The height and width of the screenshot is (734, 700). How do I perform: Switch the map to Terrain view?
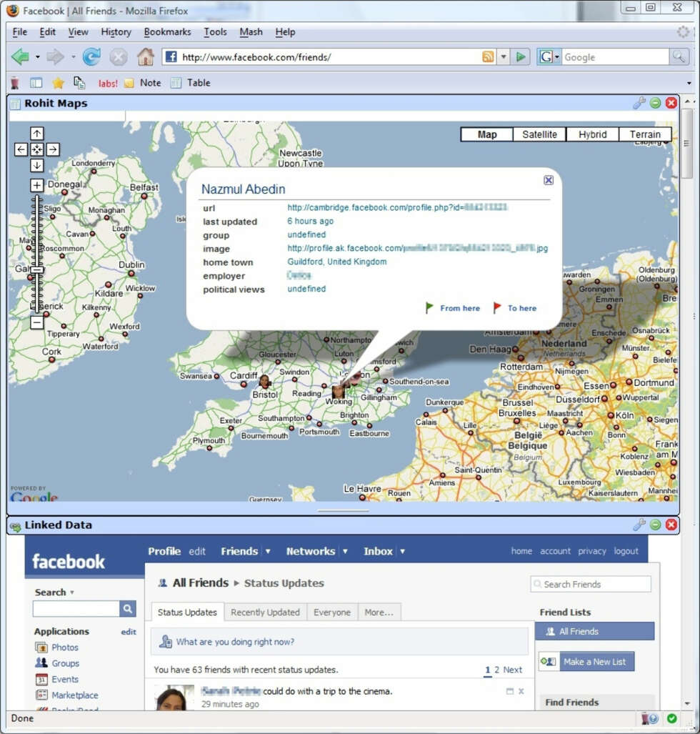click(645, 134)
